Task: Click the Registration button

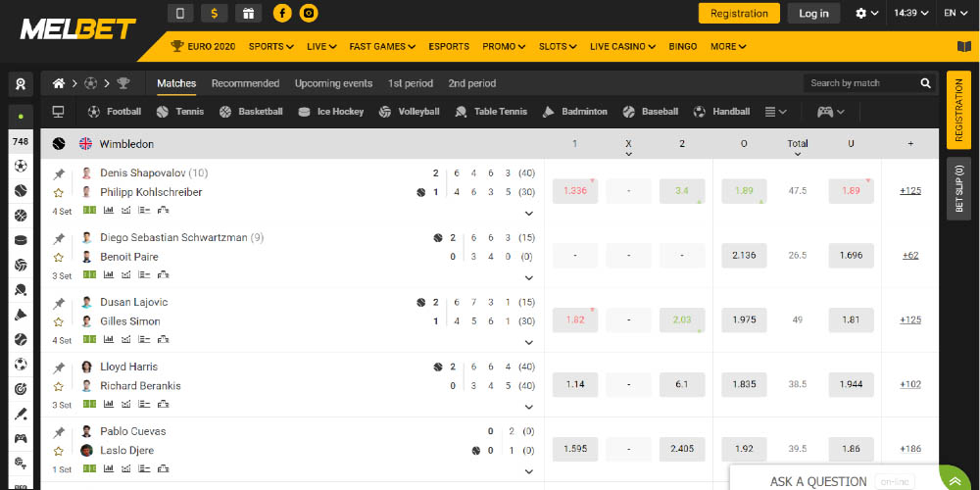Action: [739, 14]
